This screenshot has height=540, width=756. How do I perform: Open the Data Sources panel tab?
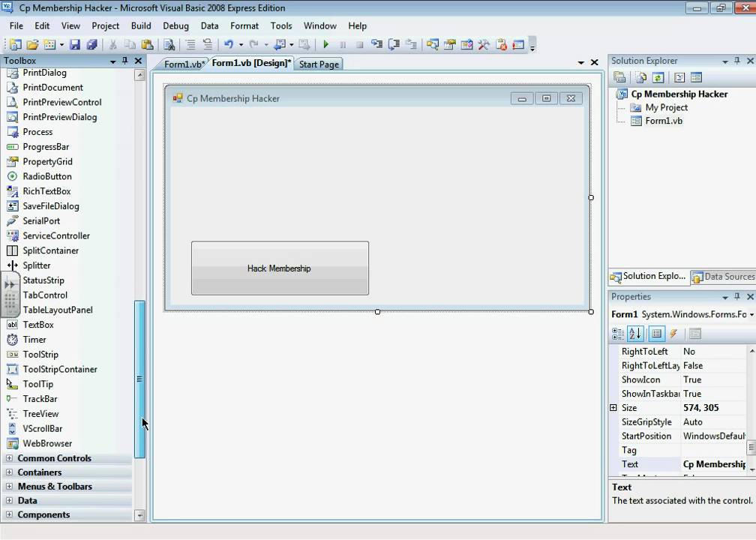point(723,277)
